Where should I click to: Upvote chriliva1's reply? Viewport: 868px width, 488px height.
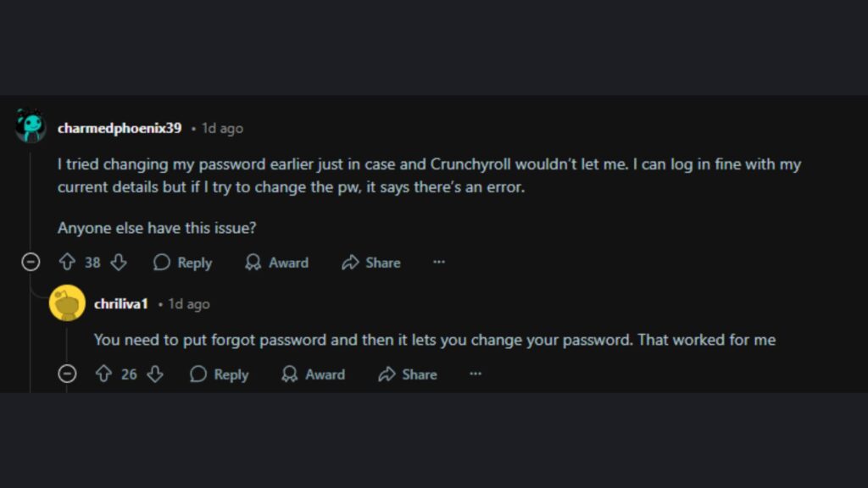(x=102, y=374)
